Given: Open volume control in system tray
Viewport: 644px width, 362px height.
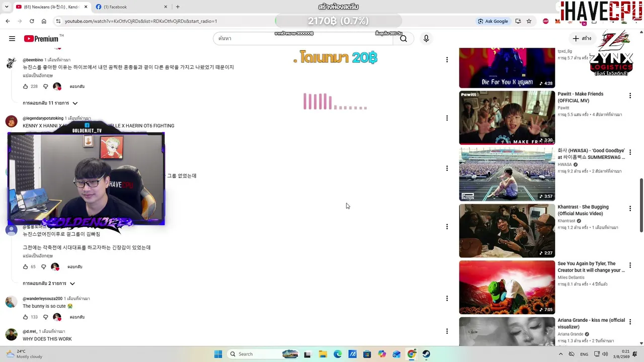Looking at the screenshot, I should (x=605, y=354).
